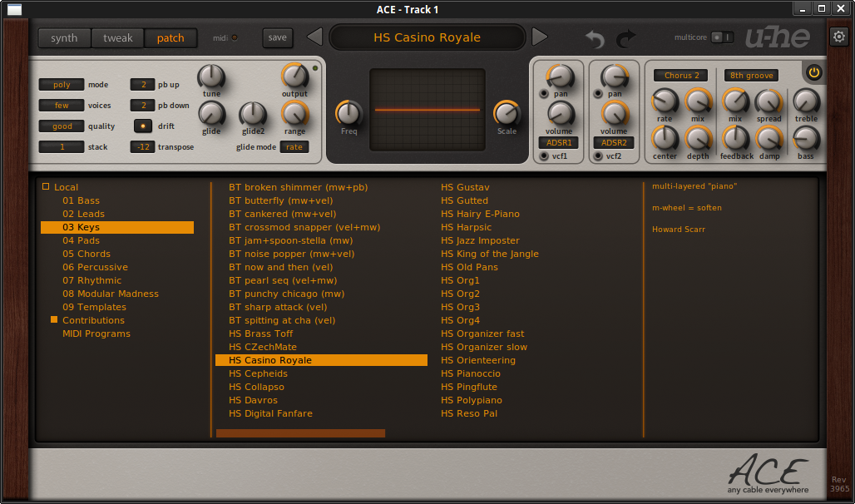855x504 pixels.
Task: Select the 01 Bass folder
Action: pyautogui.click(x=82, y=200)
